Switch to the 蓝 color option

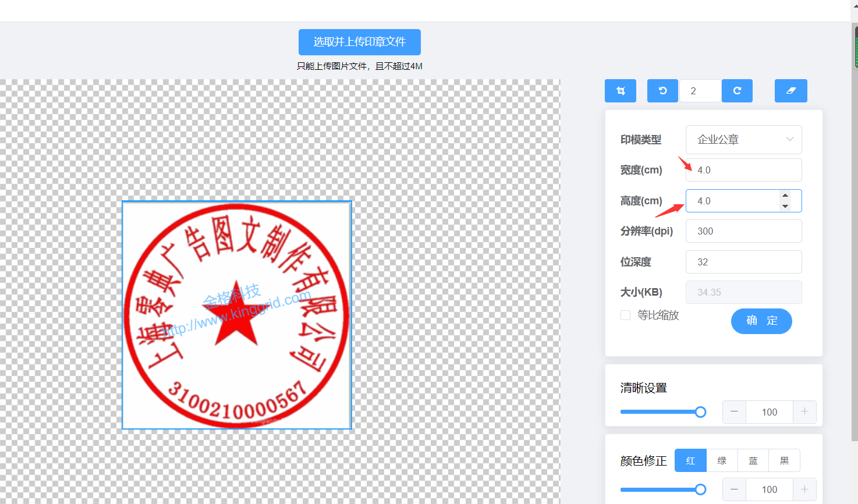click(753, 460)
